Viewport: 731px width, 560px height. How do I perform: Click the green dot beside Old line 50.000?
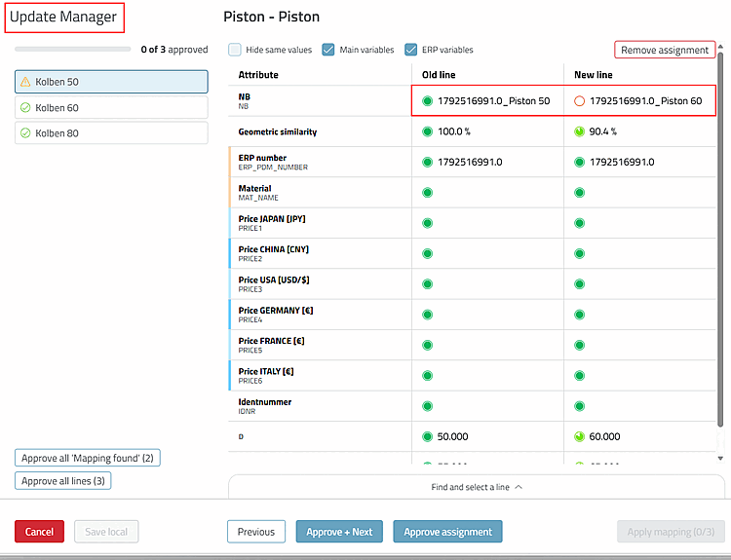[x=427, y=436]
